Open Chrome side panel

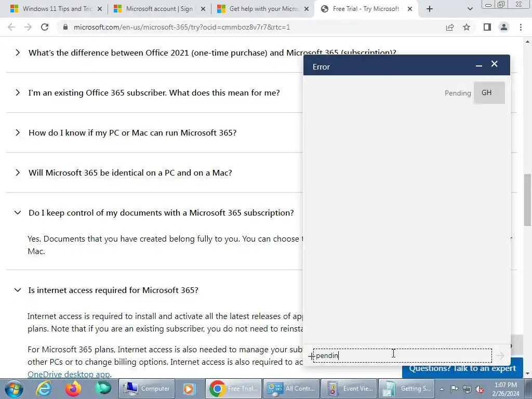click(487, 27)
